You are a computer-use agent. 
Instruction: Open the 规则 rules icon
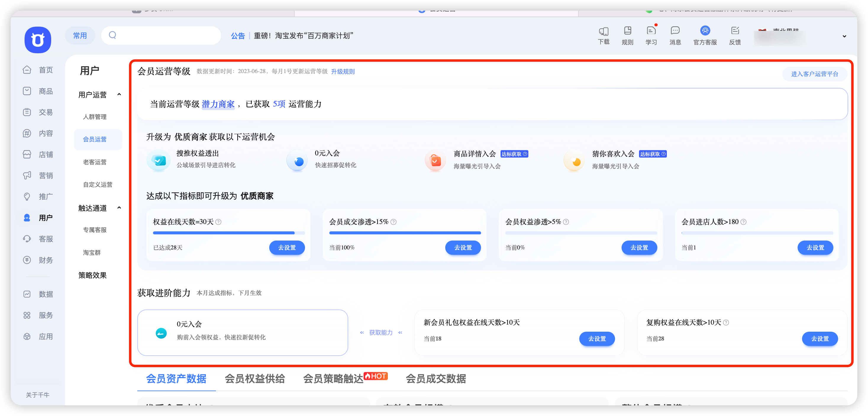[x=627, y=31]
